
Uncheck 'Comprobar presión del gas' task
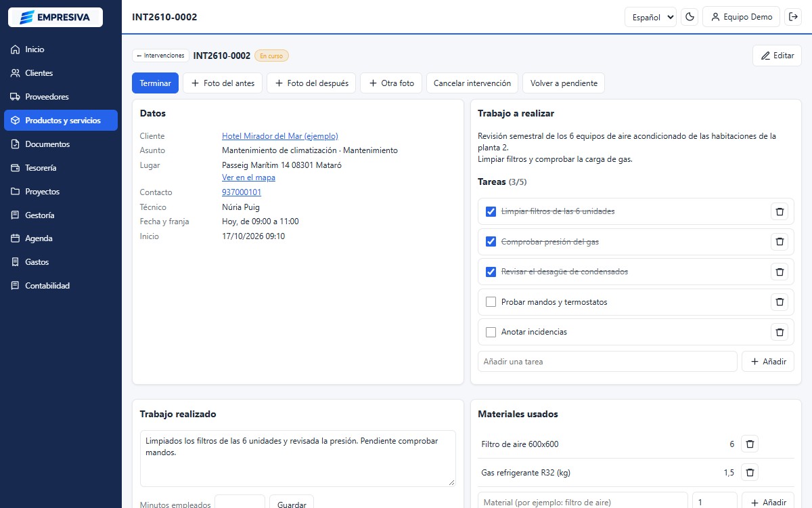(x=491, y=242)
